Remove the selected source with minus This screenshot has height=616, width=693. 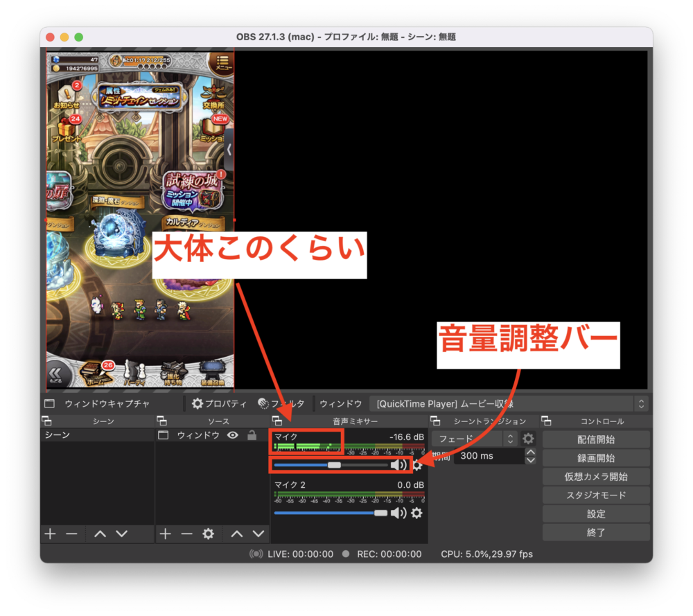point(187,534)
